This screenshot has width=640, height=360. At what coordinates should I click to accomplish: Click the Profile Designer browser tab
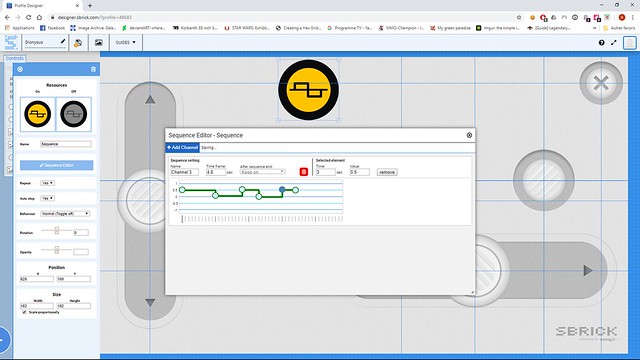41,6
